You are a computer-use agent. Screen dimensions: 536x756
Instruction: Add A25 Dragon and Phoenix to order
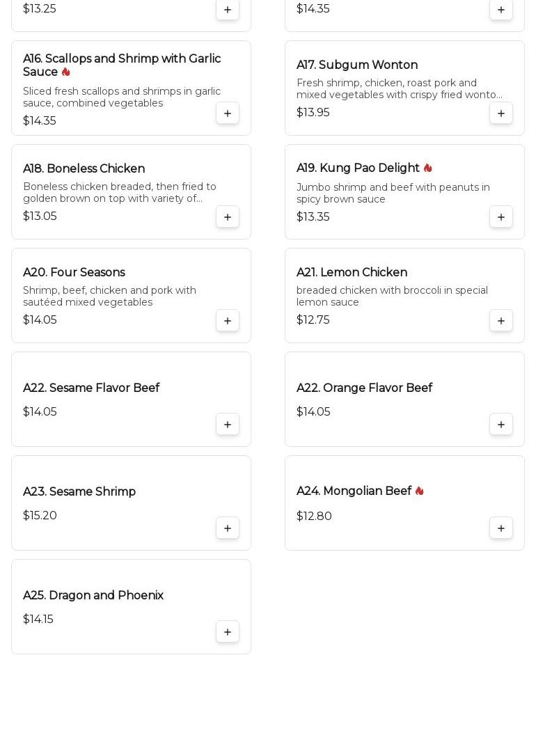coord(228,632)
